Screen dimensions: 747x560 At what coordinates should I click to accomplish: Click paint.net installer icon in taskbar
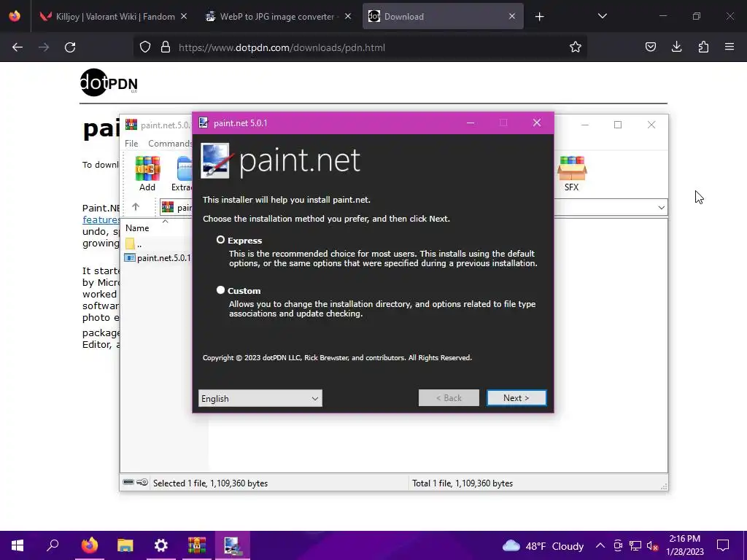pos(233,545)
